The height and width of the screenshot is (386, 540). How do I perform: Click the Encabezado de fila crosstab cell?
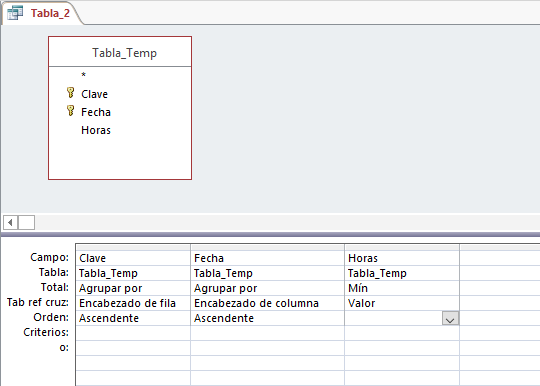click(x=133, y=303)
